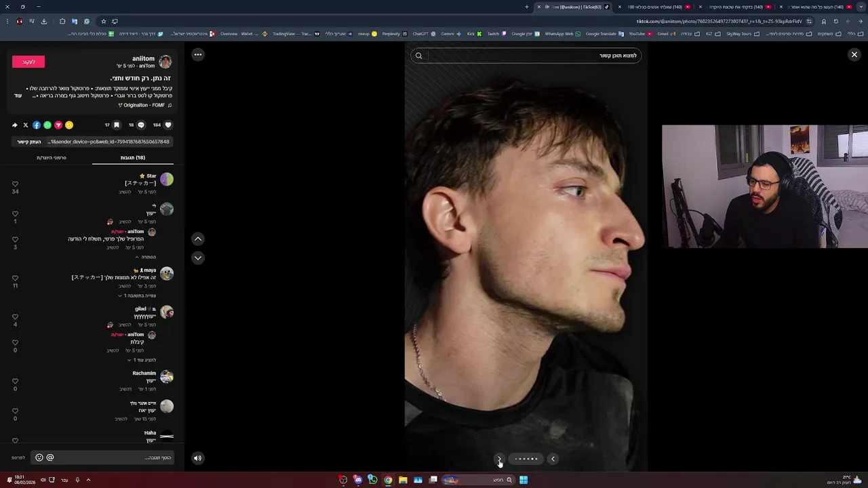
Task: Like maya's comment with 11 likes
Action: (15, 278)
